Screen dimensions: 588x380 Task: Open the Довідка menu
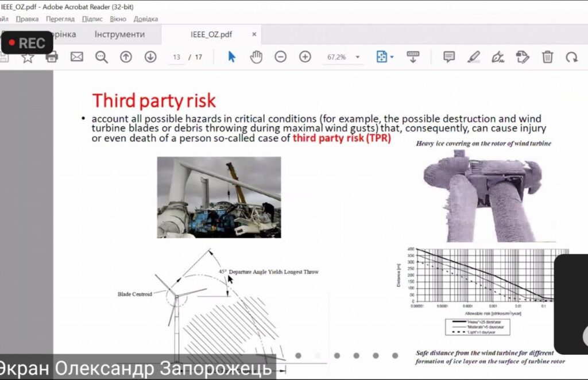[x=146, y=19]
